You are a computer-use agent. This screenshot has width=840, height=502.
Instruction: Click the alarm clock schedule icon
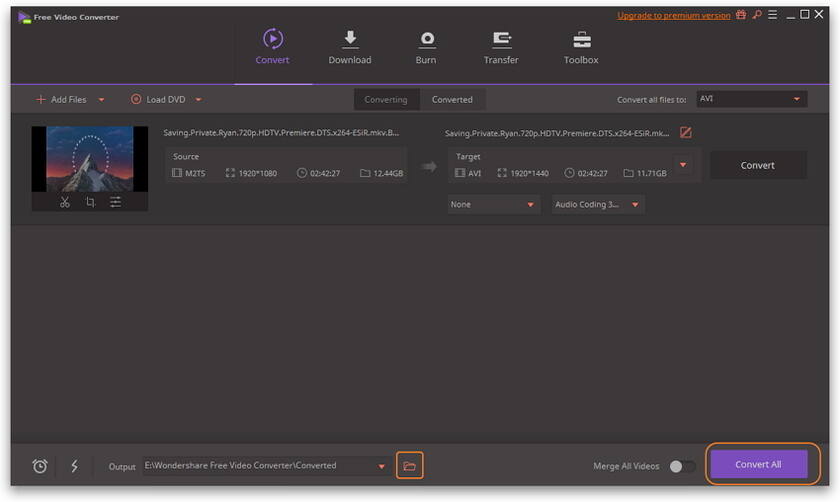40,466
